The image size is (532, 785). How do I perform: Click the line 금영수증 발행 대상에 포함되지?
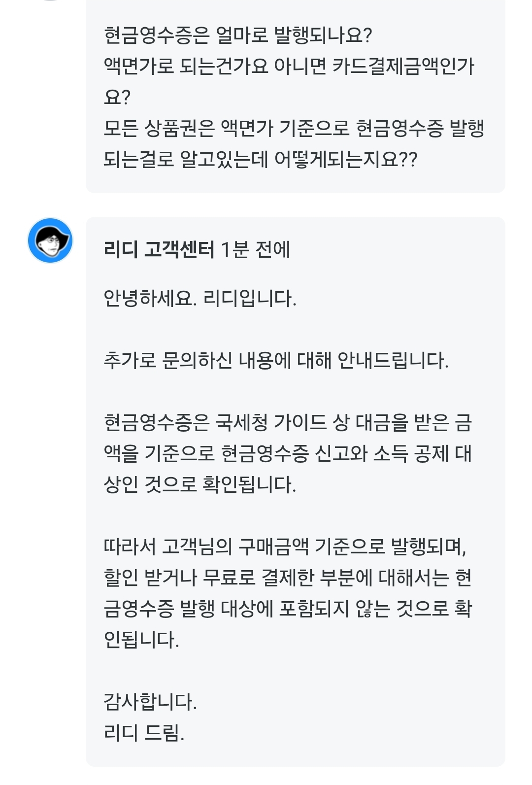point(288,609)
